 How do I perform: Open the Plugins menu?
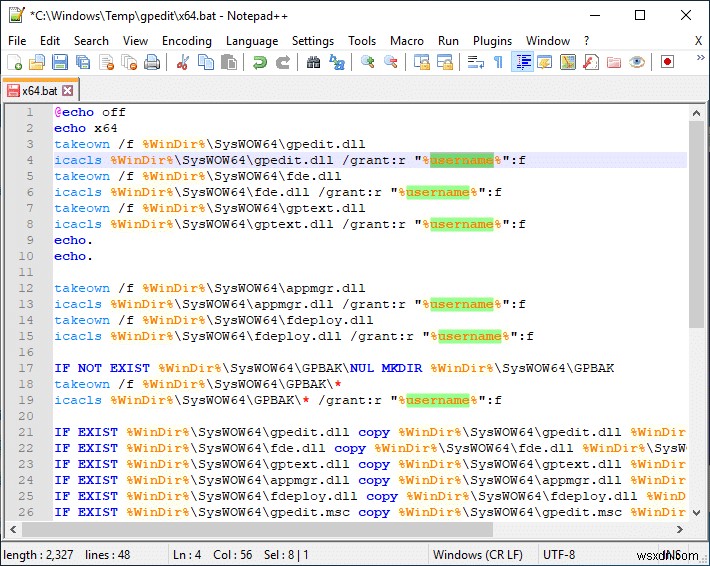[x=492, y=41]
